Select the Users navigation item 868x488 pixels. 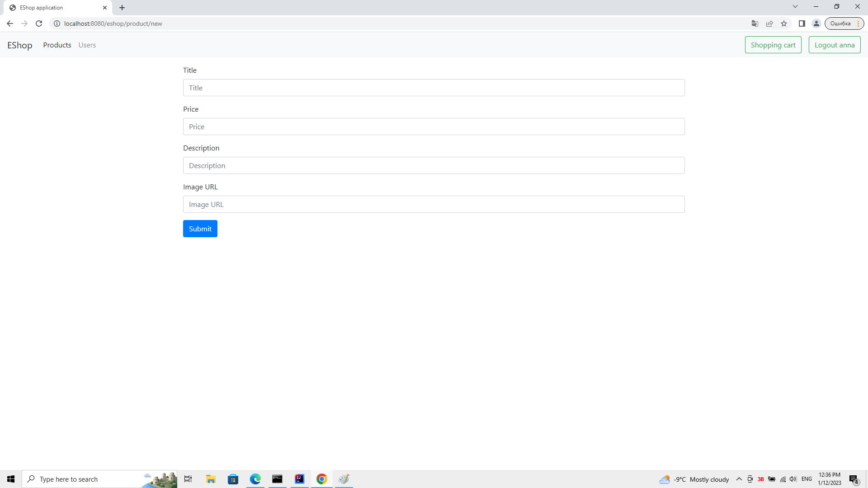[x=87, y=45]
